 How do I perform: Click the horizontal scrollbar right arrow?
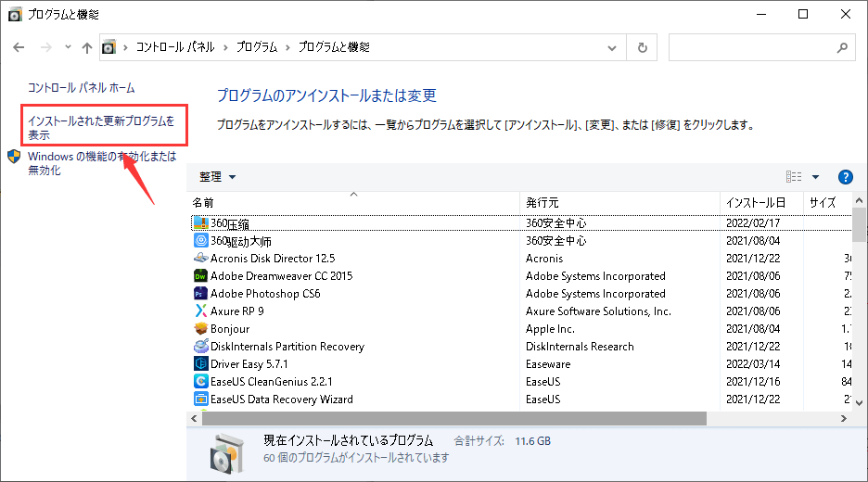click(844, 419)
